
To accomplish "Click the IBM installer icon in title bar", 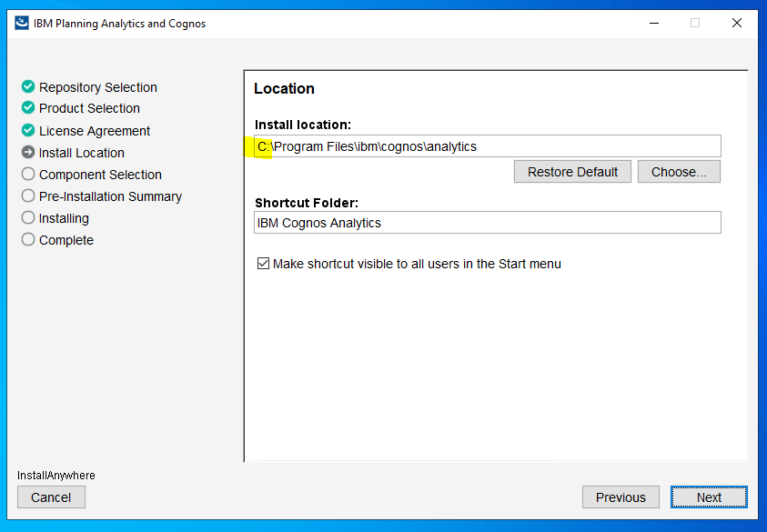I will [22, 23].
